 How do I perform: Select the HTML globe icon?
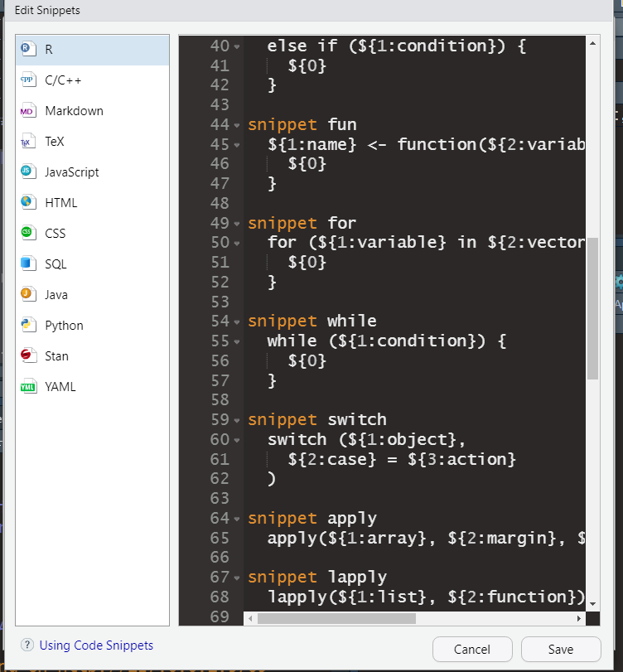[x=28, y=203]
